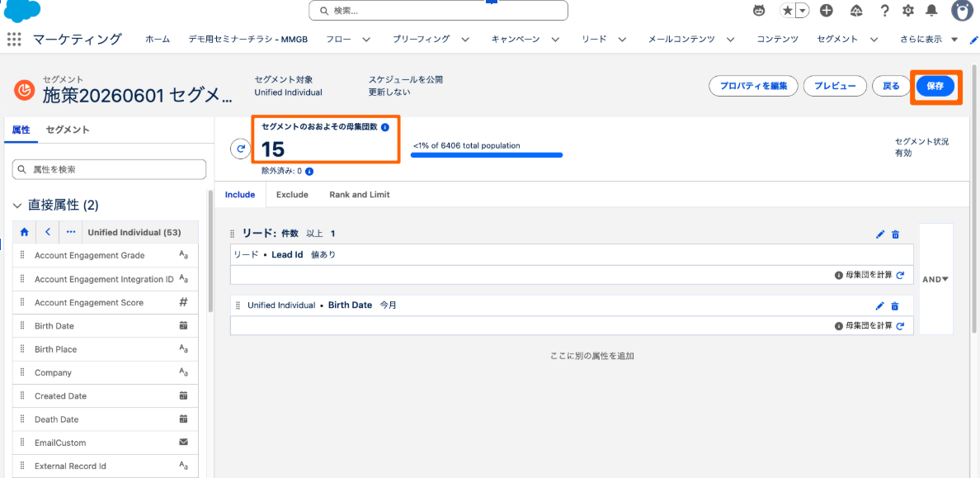
Task: Open attribute breadcrumb ellipsis menu
Action: [x=71, y=232]
